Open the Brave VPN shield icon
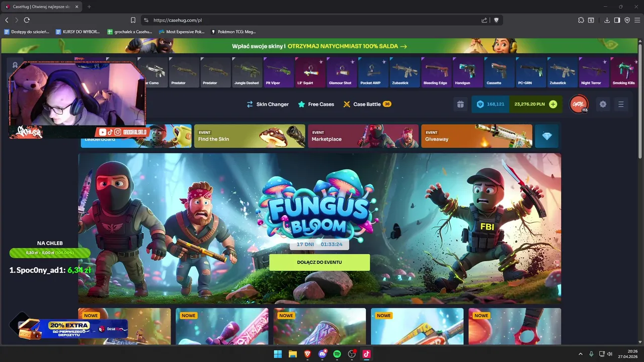 tap(627, 20)
